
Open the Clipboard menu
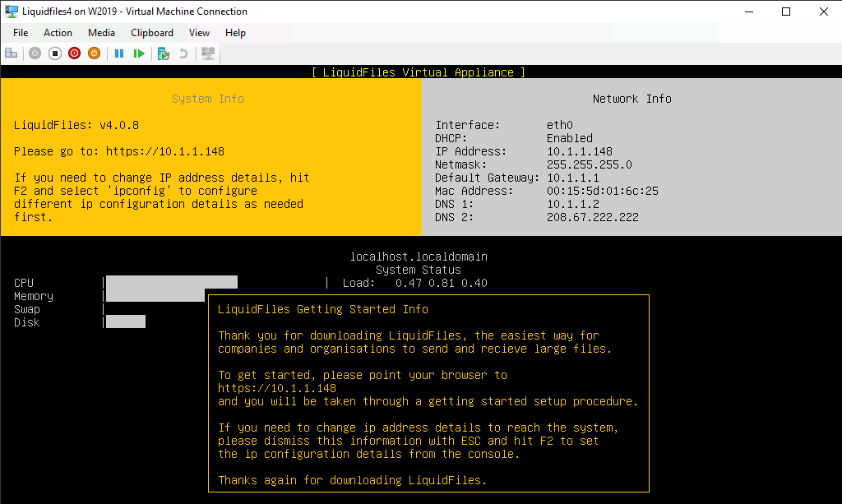tap(152, 33)
